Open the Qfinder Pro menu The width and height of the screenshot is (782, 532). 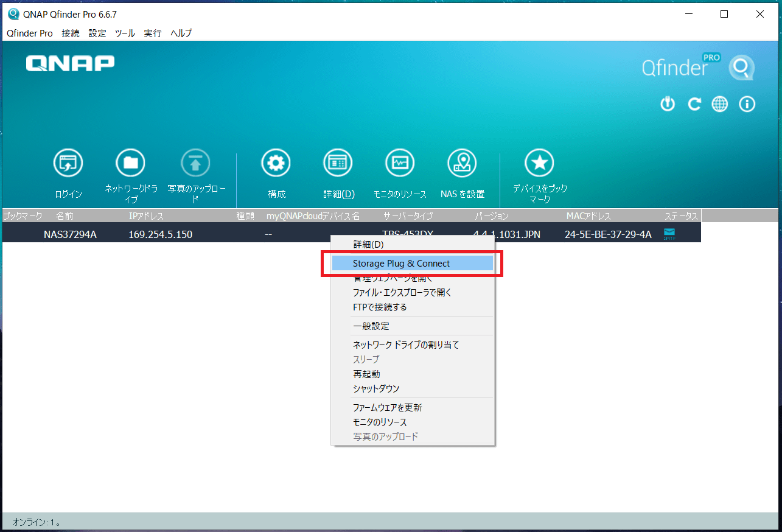30,33
